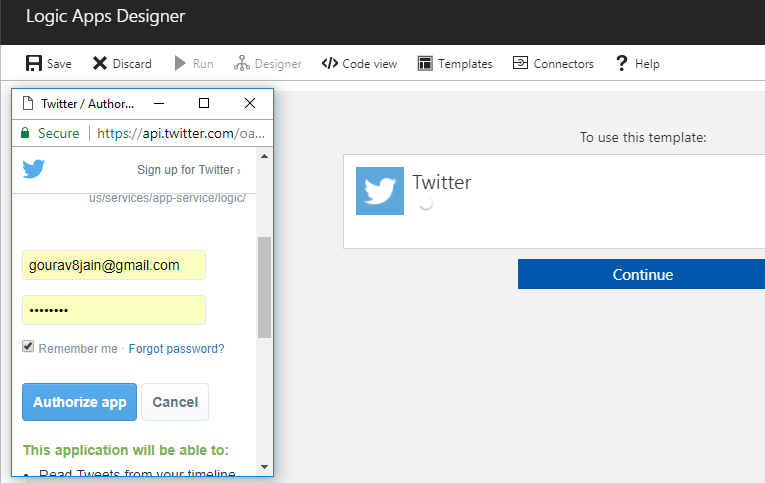This screenshot has width=765, height=483.
Task: Toggle the Remember me checkbox
Action: pyautogui.click(x=28, y=347)
